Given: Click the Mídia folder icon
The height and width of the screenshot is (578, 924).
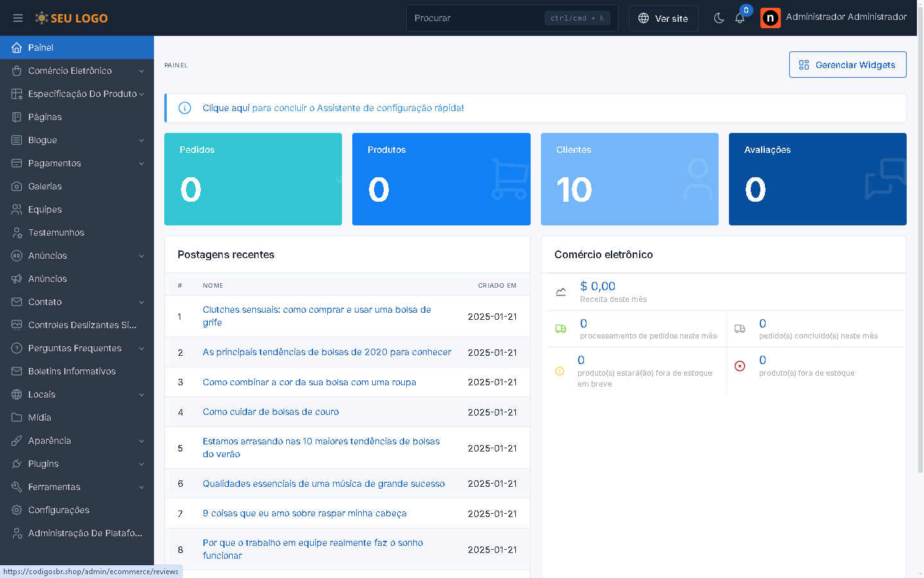Looking at the screenshot, I should tap(17, 417).
